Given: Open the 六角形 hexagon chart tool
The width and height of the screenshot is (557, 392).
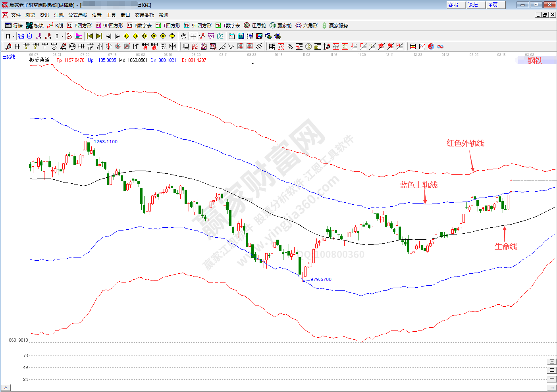Looking at the screenshot, I should [x=306, y=25].
